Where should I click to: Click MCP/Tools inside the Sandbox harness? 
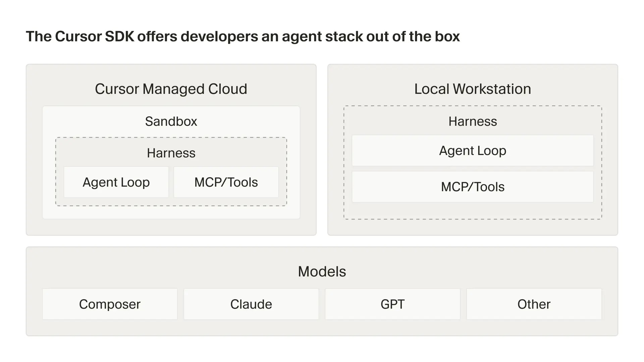(226, 182)
